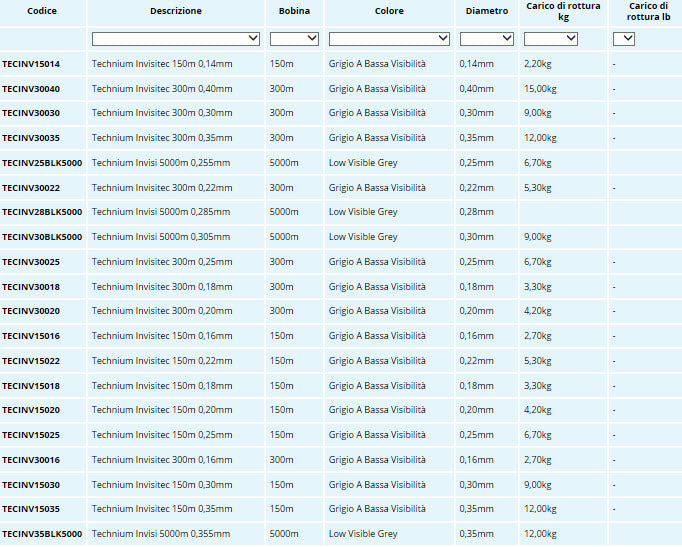Click product code TECINV28BLK5000

(x=42, y=212)
